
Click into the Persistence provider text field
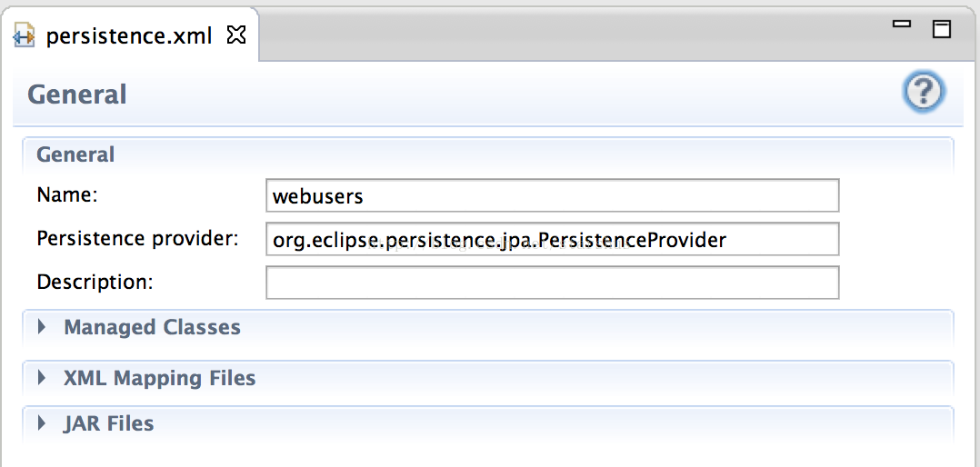[553, 240]
